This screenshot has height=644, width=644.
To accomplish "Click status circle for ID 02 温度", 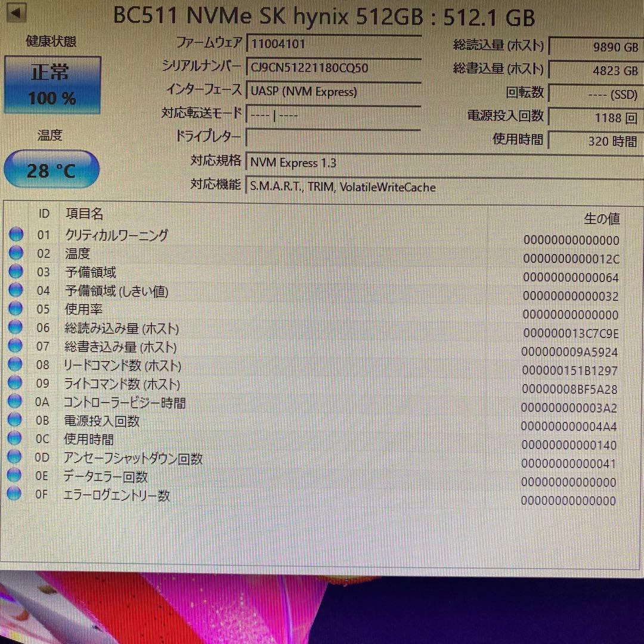I will pos(16,253).
